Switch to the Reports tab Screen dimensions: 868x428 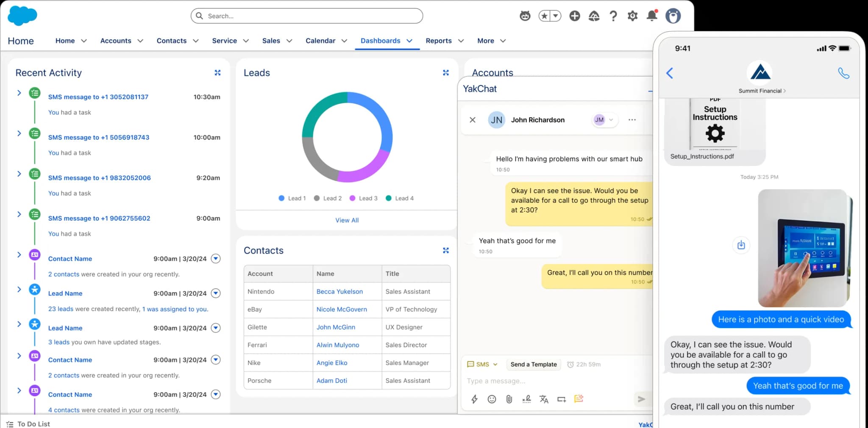pos(439,41)
